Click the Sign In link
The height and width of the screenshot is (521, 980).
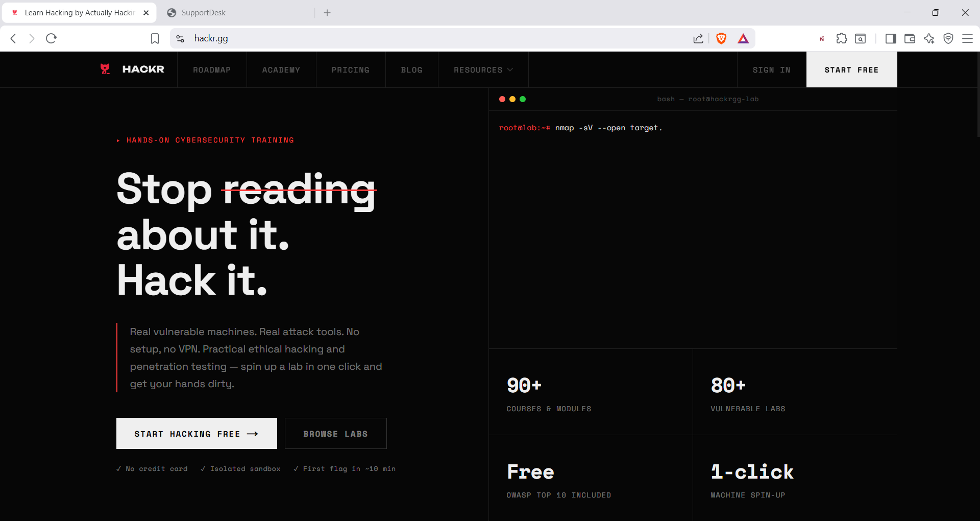point(772,70)
